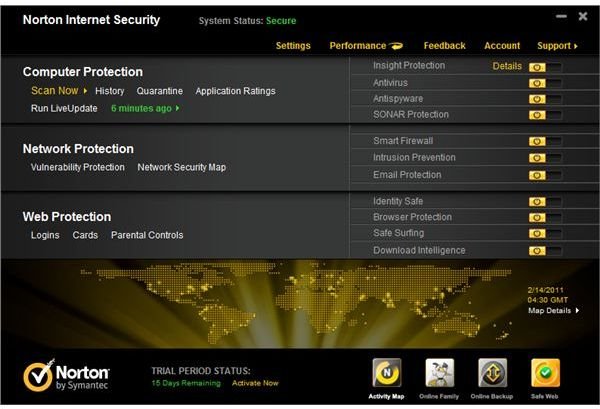Toggle the Smart Firewall switch
Screen dimensions: 600x409
click(x=545, y=141)
